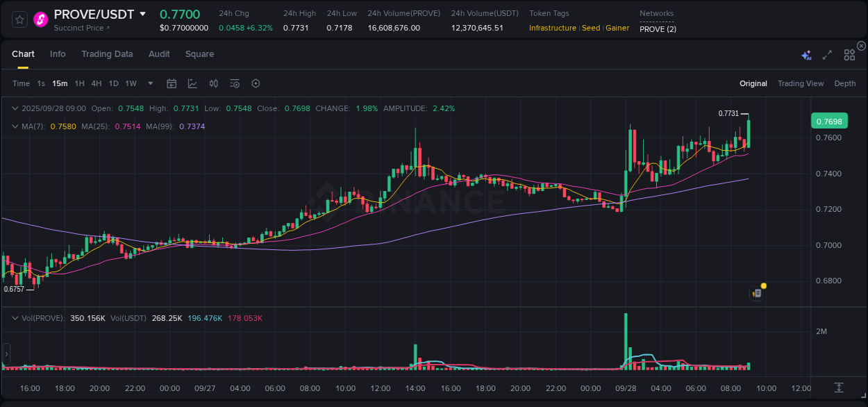Click the Gainer token tag
This screenshot has width=868, height=407.
617,28
